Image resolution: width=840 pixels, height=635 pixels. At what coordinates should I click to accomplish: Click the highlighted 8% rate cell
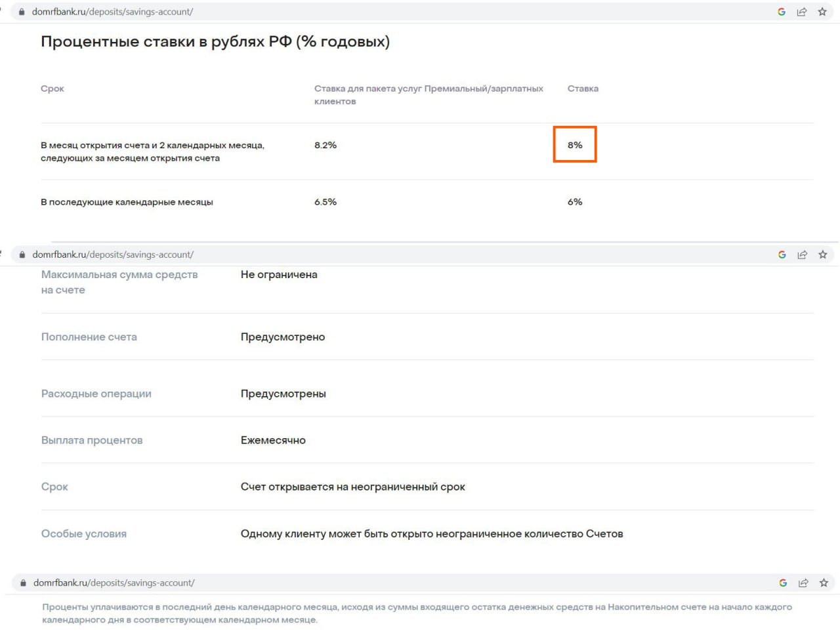tap(575, 144)
